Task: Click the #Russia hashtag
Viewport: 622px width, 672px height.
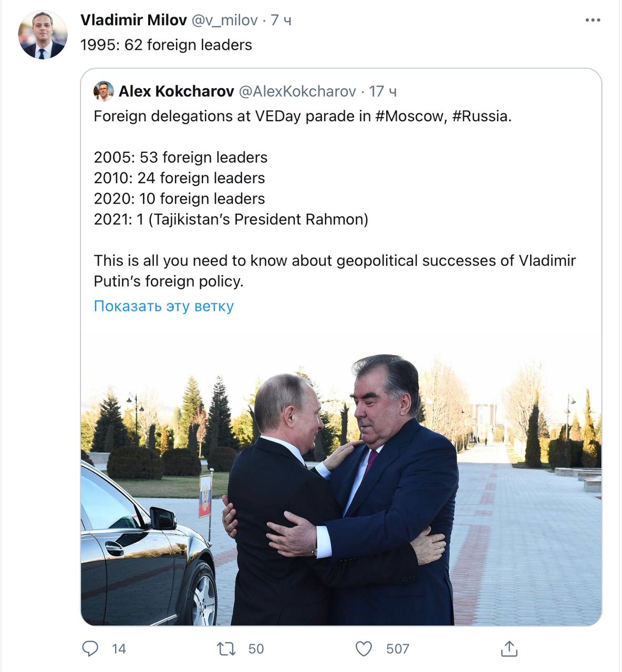Action: (480, 116)
